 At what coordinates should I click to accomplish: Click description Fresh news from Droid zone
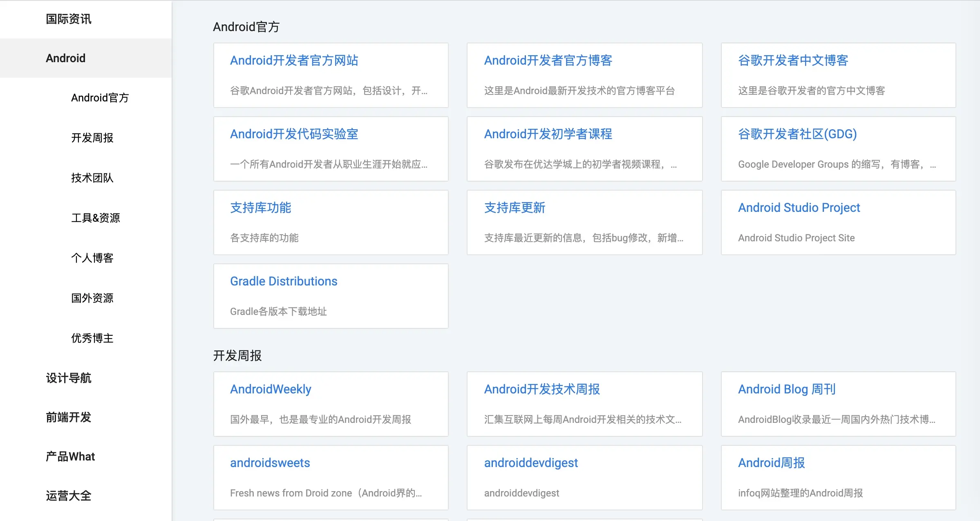coord(291,493)
